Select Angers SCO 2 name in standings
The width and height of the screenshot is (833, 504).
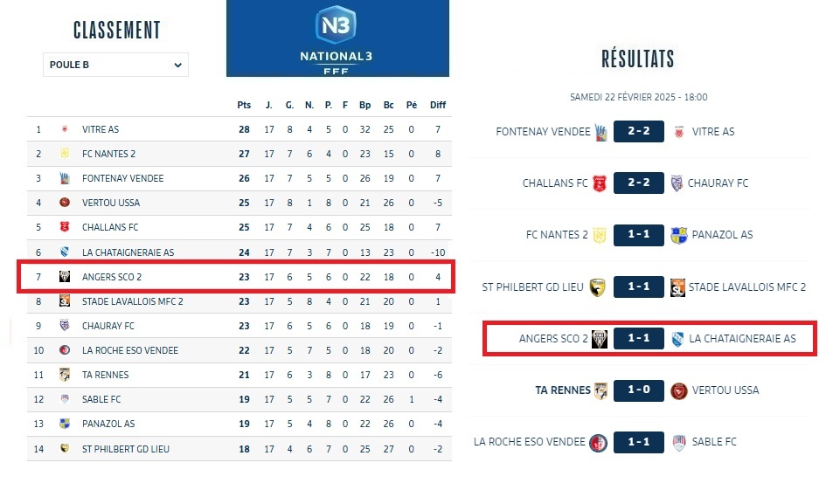point(111,277)
